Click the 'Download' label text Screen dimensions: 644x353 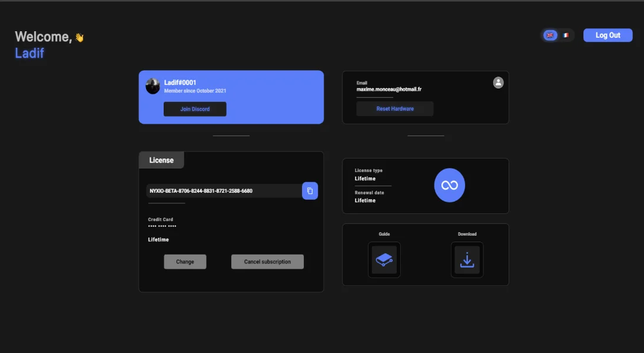coord(467,234)
